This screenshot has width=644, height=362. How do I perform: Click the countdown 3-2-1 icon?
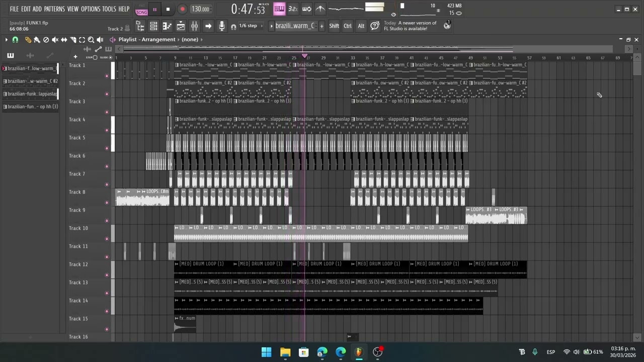point(293,9)
